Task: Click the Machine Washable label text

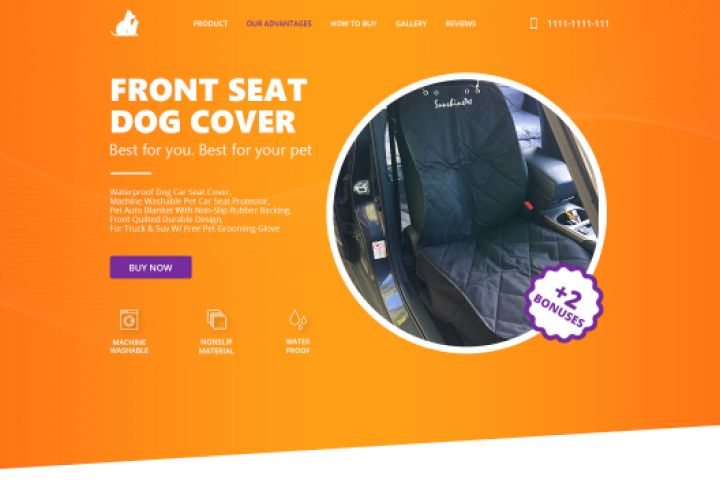Action: [129, 346]
